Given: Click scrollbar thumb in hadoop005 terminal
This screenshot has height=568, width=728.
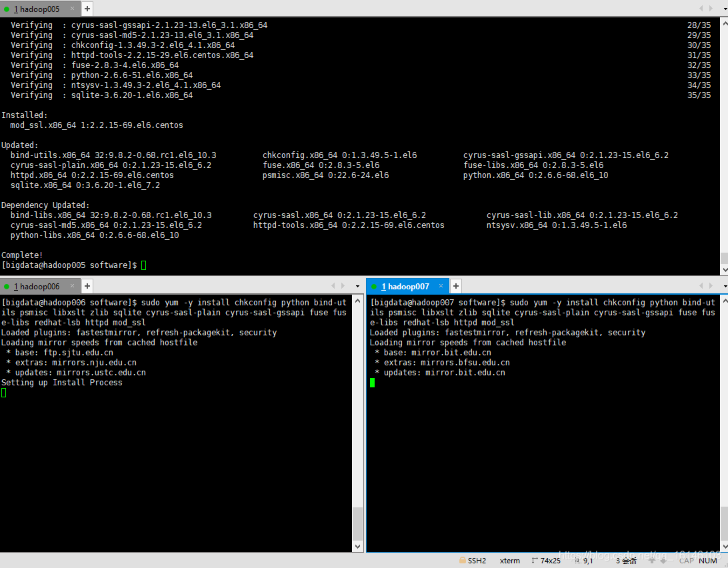Looking at the screenshot, I should pos(724,258).
